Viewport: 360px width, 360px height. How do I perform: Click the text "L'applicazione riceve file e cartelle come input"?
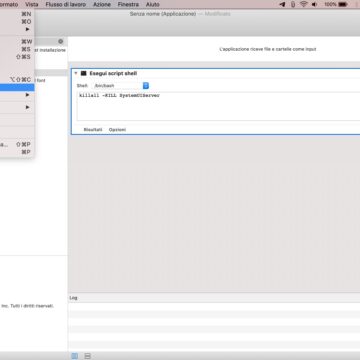pyautogui.click(x=268, y=49)
